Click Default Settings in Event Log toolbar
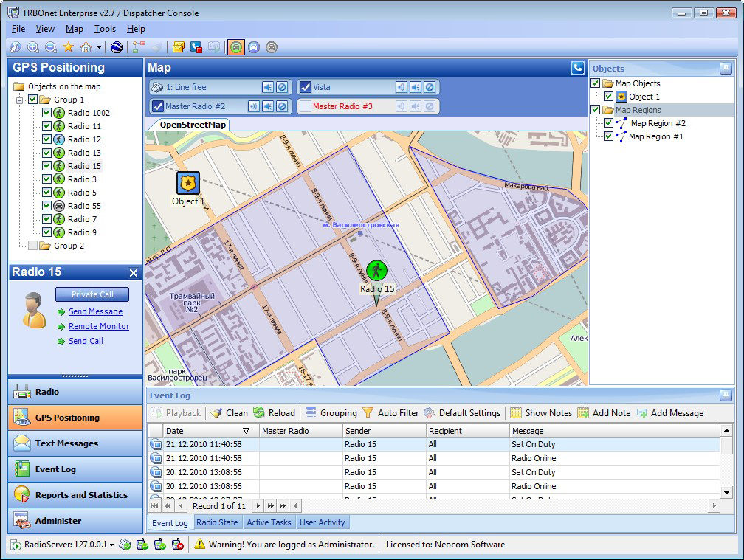The height and width of the screenshot is (560, 744). [462, 413]
